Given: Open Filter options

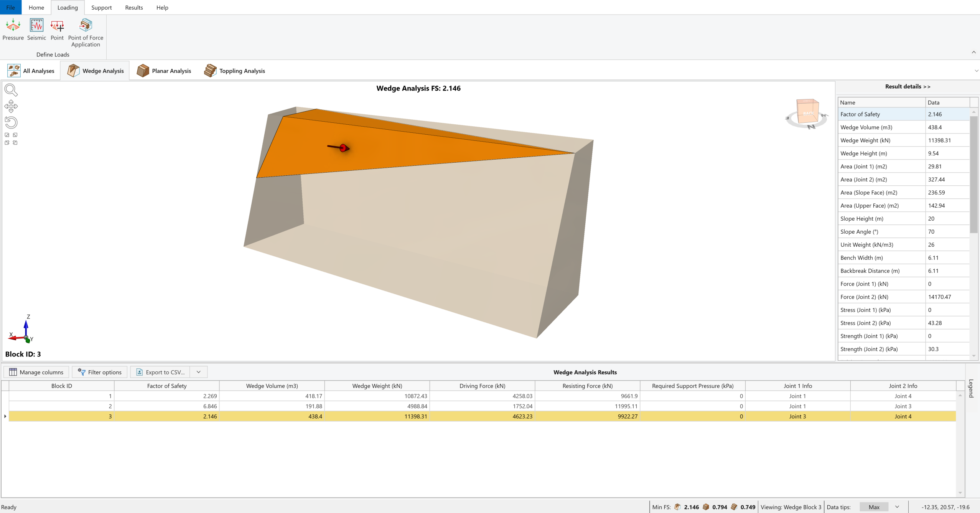Looking at the screenshot, I should click(100, 372).
